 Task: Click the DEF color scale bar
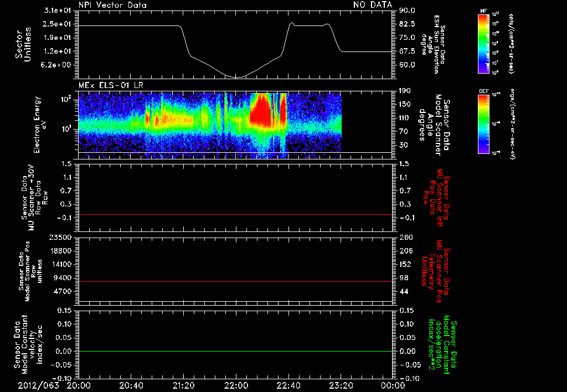pos(483,124)
